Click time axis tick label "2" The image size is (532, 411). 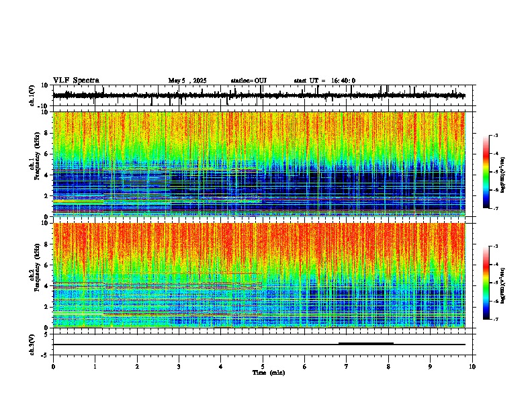(137, 367)
